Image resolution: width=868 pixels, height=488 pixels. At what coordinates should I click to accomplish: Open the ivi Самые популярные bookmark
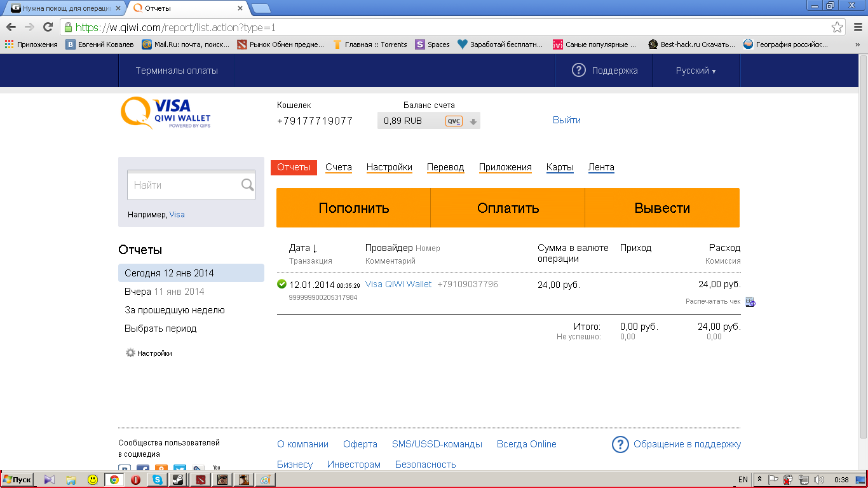coord(594,44)
